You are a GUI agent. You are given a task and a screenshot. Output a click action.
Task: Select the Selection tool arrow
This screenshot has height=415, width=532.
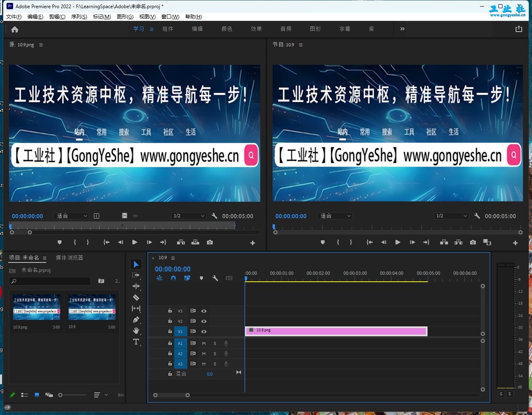(x=136, y=264)
